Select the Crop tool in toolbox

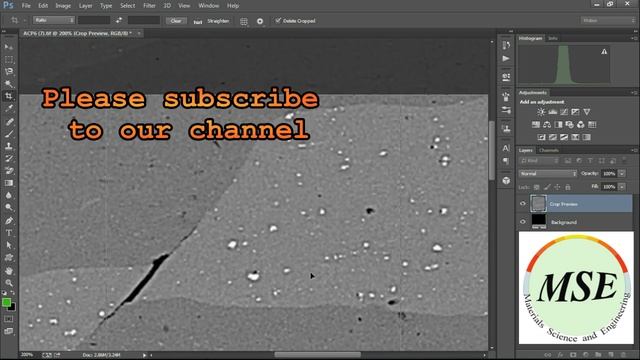click(9, 96)
